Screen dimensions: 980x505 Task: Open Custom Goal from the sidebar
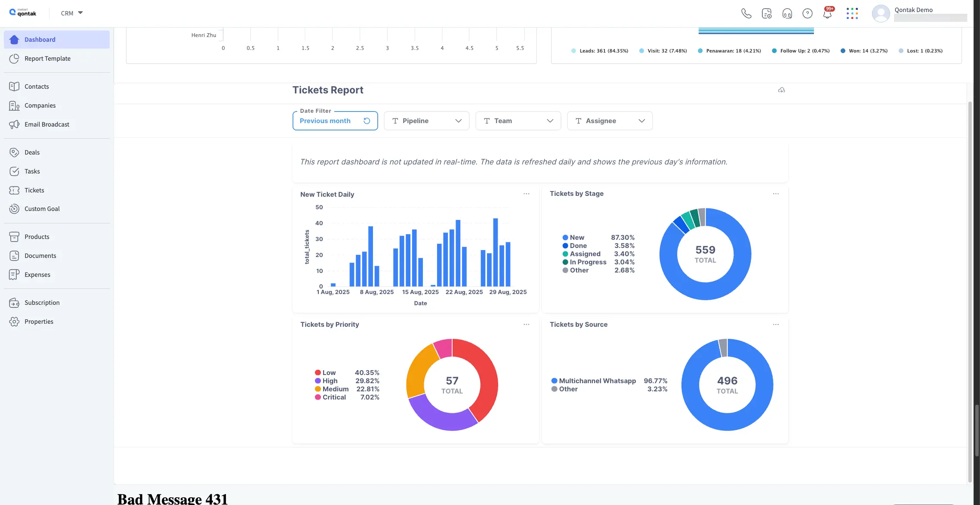[x=42, y=209]
